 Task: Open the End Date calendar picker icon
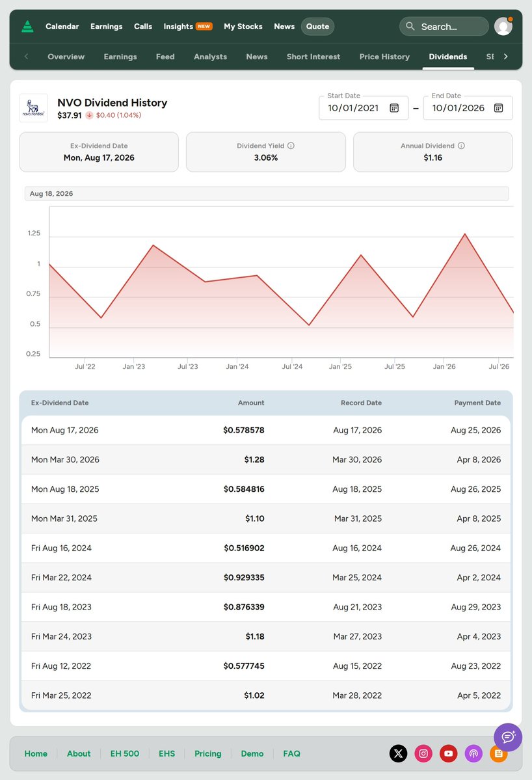(x=499, y=108)
